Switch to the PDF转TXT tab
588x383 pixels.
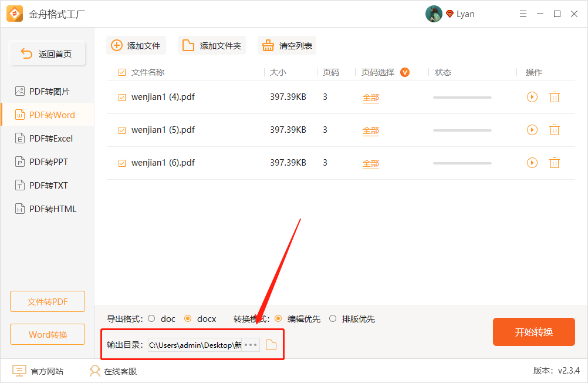(48, 185)
